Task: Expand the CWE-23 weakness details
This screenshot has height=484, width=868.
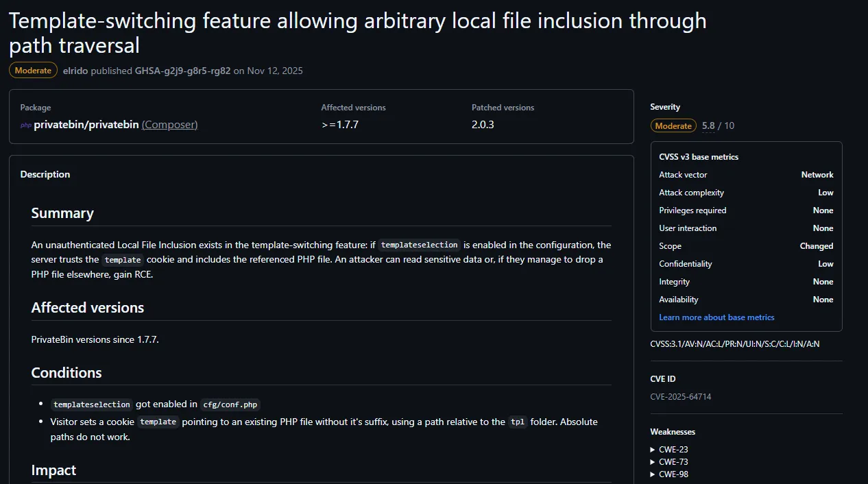Action: [x=673, y=450]
